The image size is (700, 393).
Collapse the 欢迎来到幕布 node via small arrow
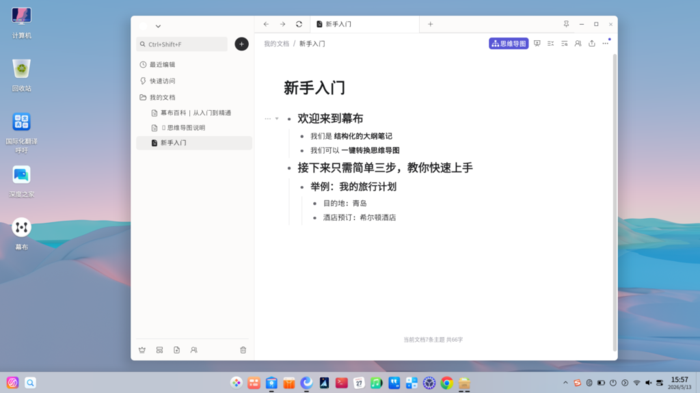tap(277, 118)
